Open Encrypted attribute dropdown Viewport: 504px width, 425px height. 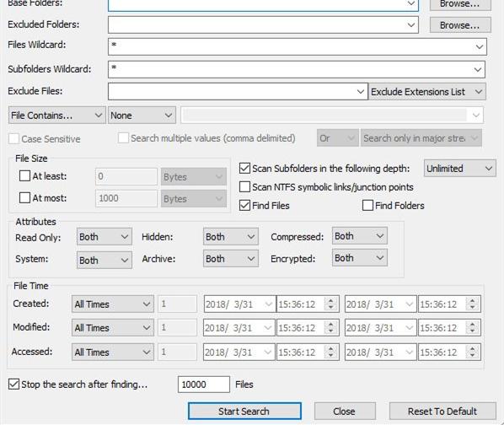359,258
